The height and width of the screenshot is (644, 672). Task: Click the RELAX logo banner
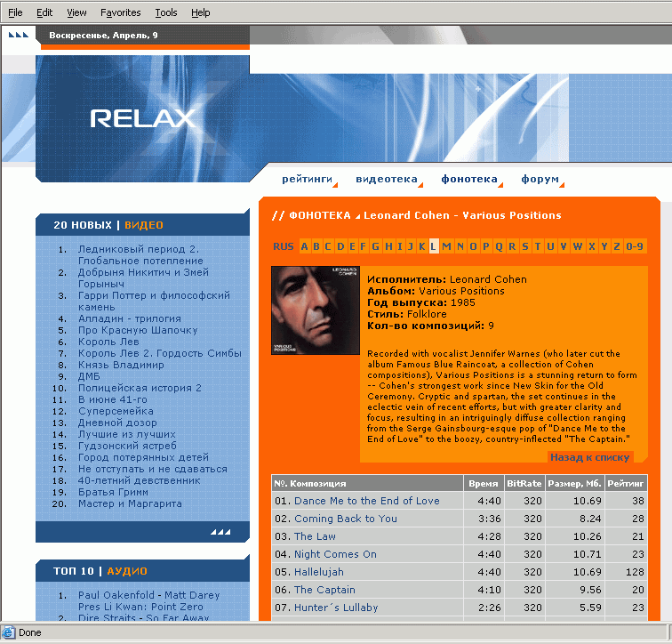[x=142, y=118]
